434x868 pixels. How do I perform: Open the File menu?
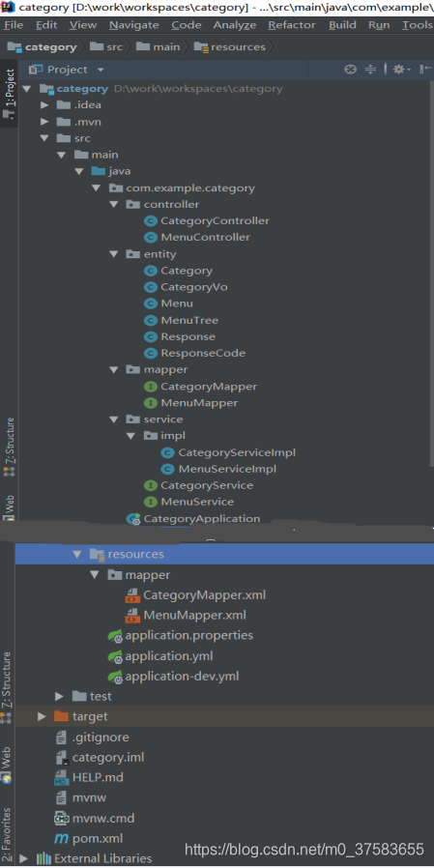13,25
